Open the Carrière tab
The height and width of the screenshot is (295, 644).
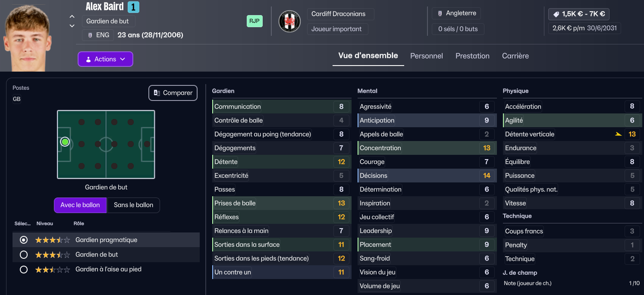515,56
